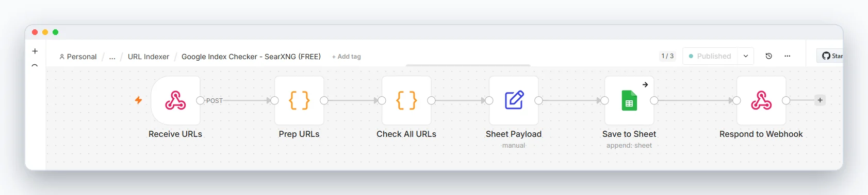Viewport: 868px width, 195px height.
Task: Open the Check All URLs code node
Action: point(406,100)
